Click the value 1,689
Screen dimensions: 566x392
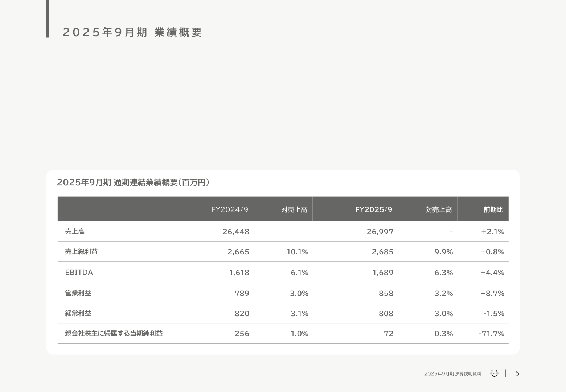[x=383, y=273]
